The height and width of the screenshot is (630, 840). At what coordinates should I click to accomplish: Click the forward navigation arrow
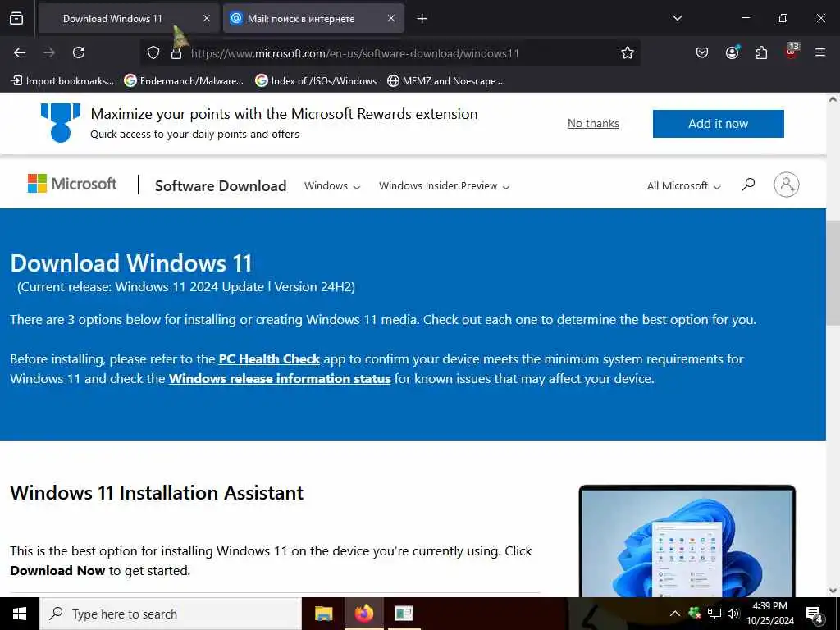(49, 52)
